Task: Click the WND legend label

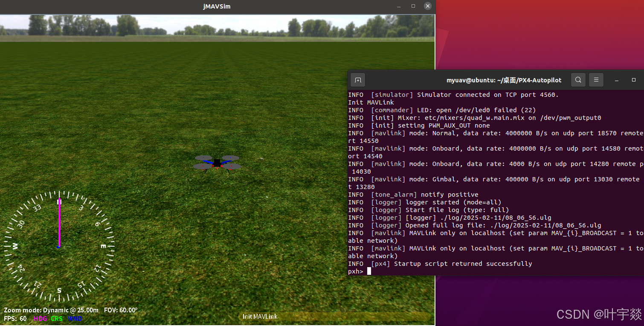Action: click(x=75, y=319)
